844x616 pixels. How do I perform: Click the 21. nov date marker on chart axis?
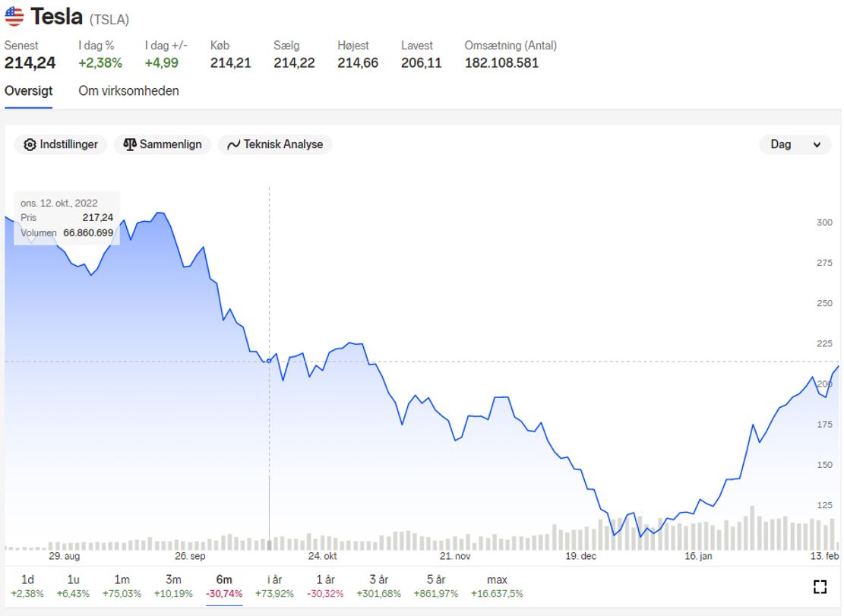click(456, 556)
